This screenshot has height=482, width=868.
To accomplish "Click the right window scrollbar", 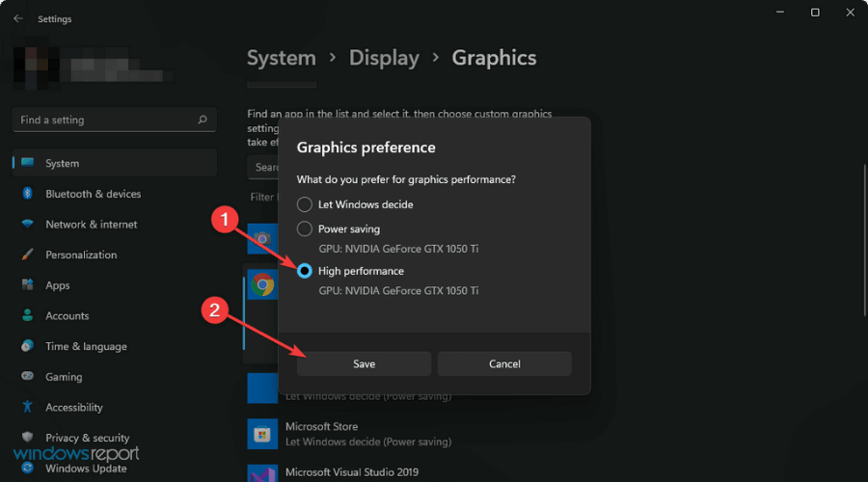I will point(864,240).
